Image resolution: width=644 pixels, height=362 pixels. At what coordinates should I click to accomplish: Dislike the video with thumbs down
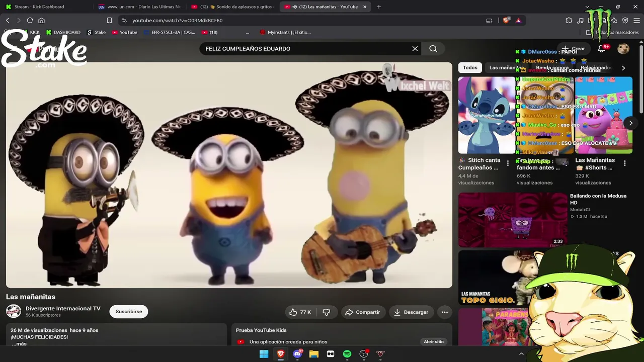(327, 312)
